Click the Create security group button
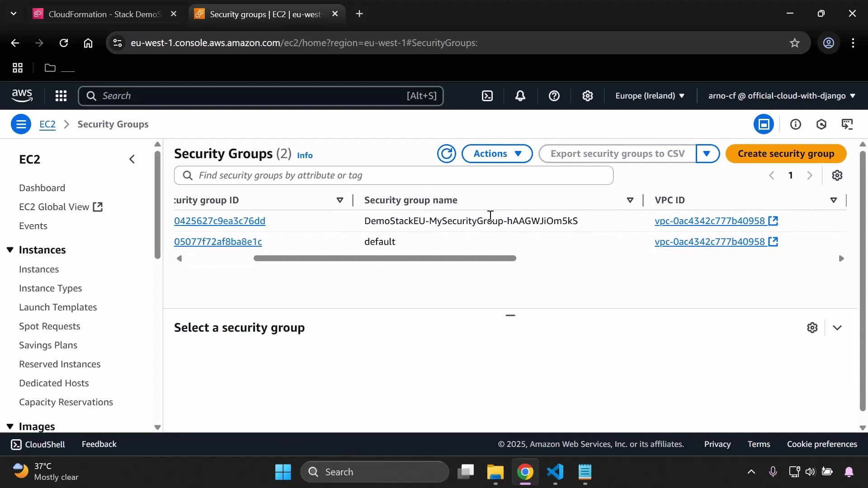 [x=786, y=154]
